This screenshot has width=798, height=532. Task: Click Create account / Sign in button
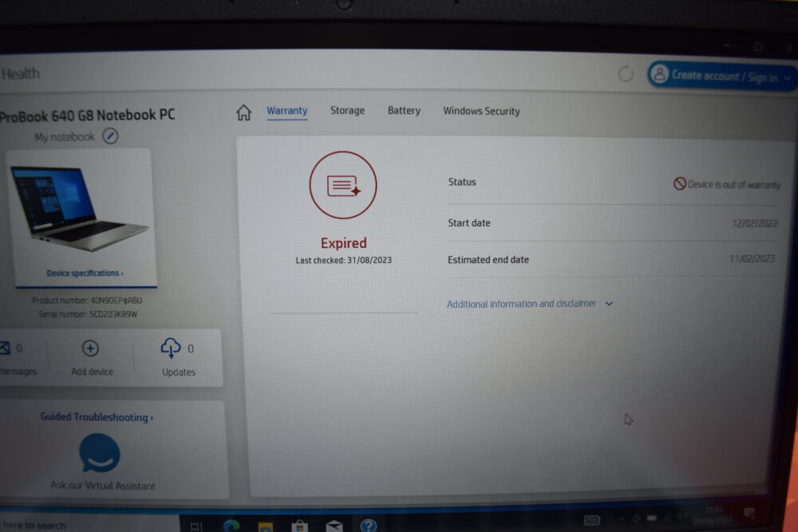pyautogui.click(x=722, y=76)
